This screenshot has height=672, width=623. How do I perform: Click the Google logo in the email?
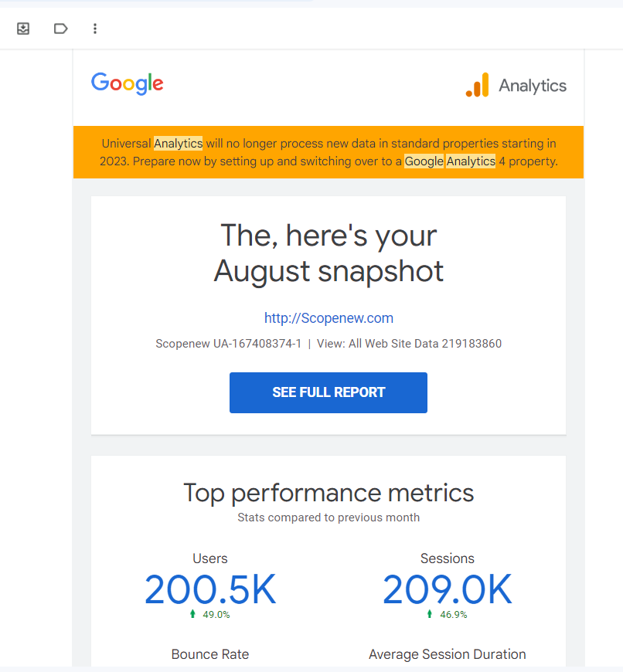[127, 83]
